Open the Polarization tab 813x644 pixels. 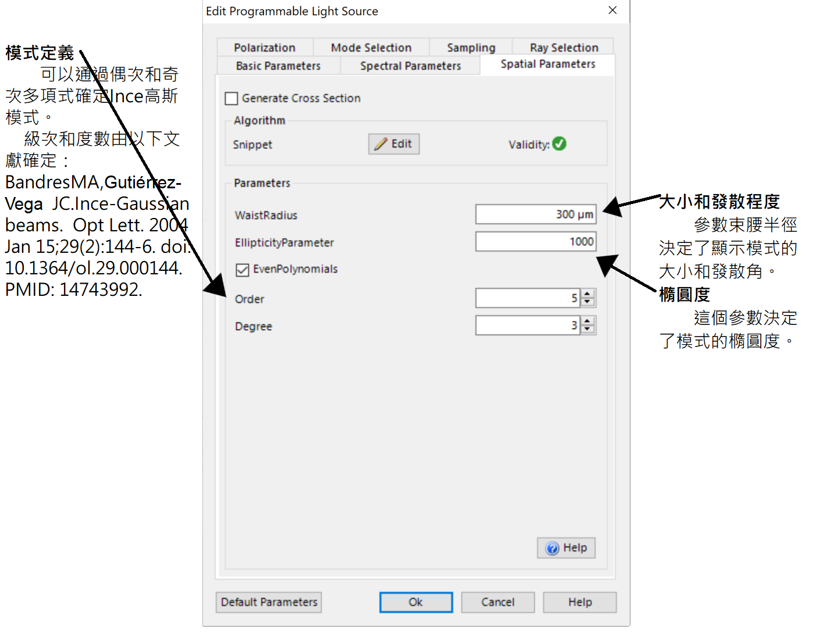[x=265, y=48]
